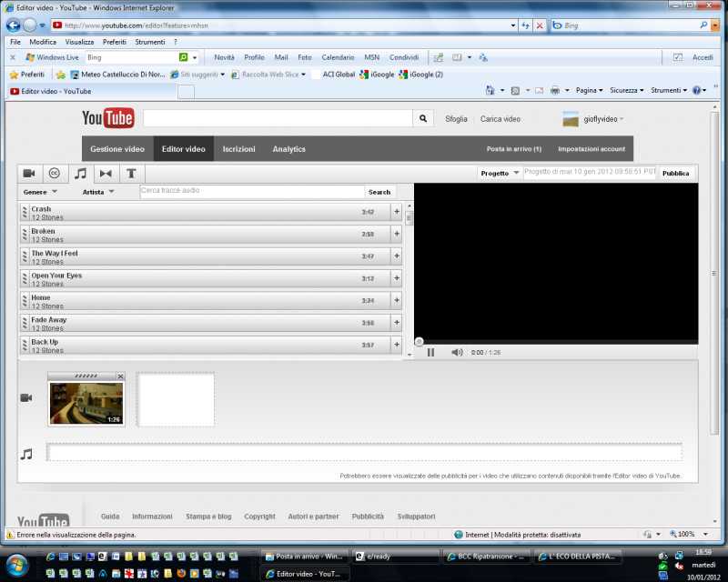Open the Progetto dropdown menu
This screenshot has width=728, height=582.
pos(500,173)
